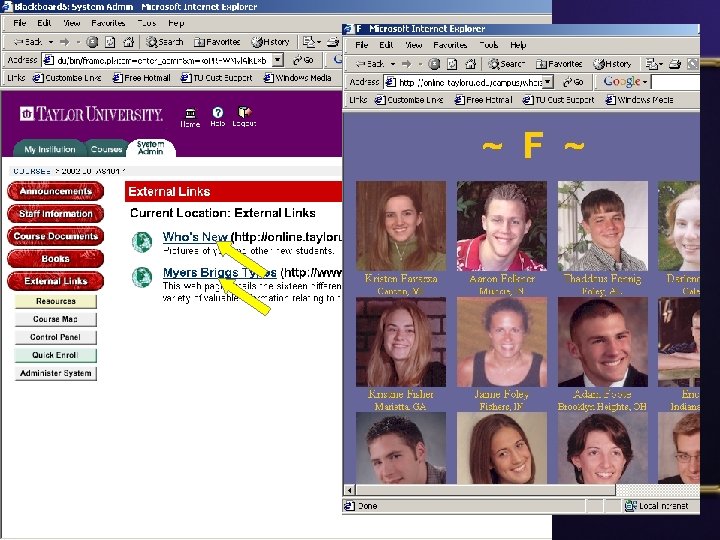
Task: Open Course Documents menu button
Action: click(x=56, y=236)
